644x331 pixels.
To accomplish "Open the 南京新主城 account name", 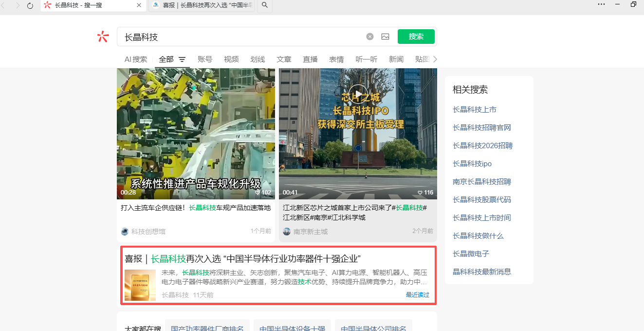I will click(x=311, y=232).
